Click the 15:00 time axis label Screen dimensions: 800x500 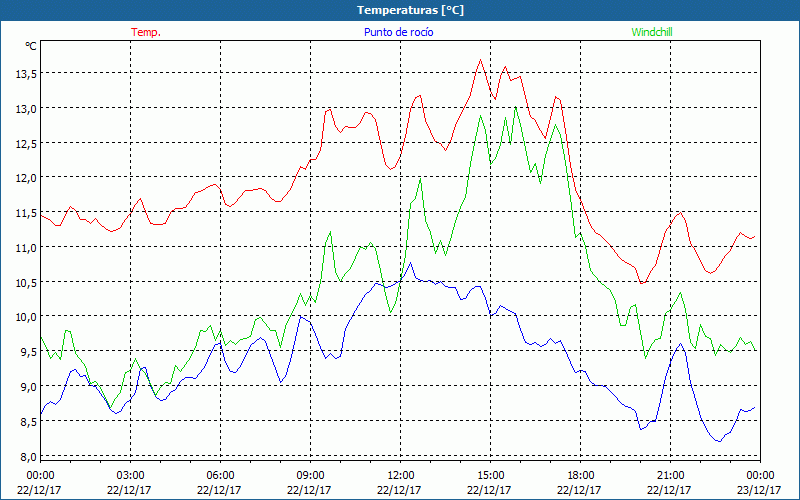coord(490,475)
